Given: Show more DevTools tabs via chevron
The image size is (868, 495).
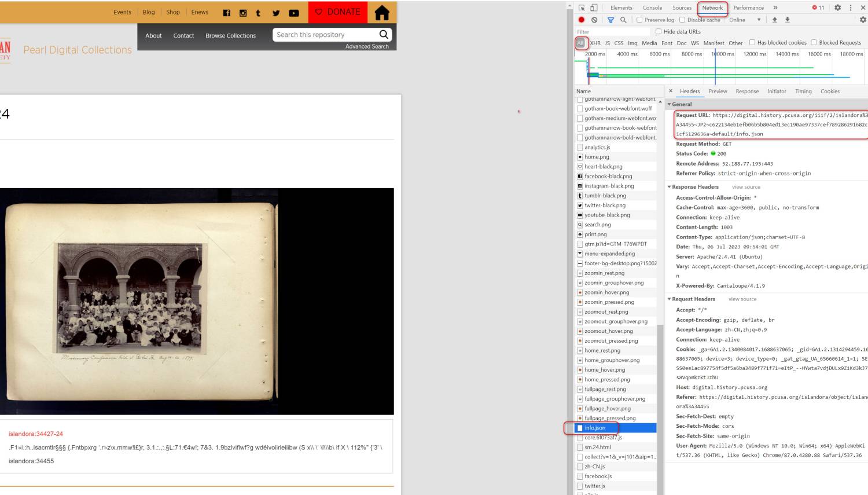Looking at the screenshot, I should tap(775, 8).
